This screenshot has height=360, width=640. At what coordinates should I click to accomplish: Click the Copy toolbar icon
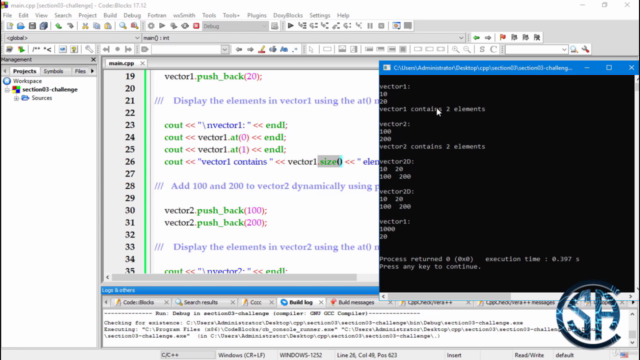pyautogui.click(x=97, y=26)
